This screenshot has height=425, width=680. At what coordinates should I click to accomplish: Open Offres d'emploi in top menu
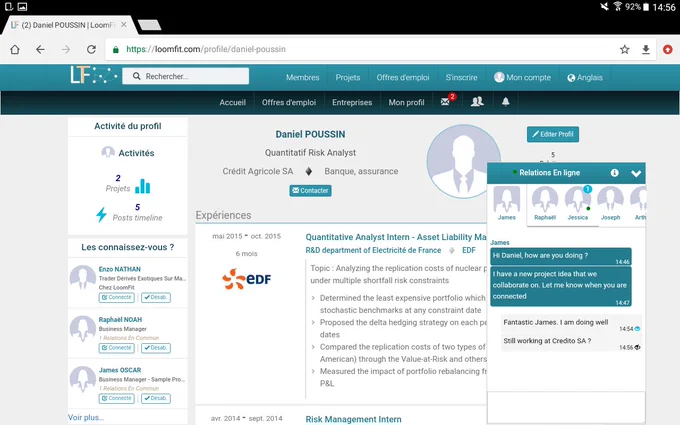coord(403,77)
